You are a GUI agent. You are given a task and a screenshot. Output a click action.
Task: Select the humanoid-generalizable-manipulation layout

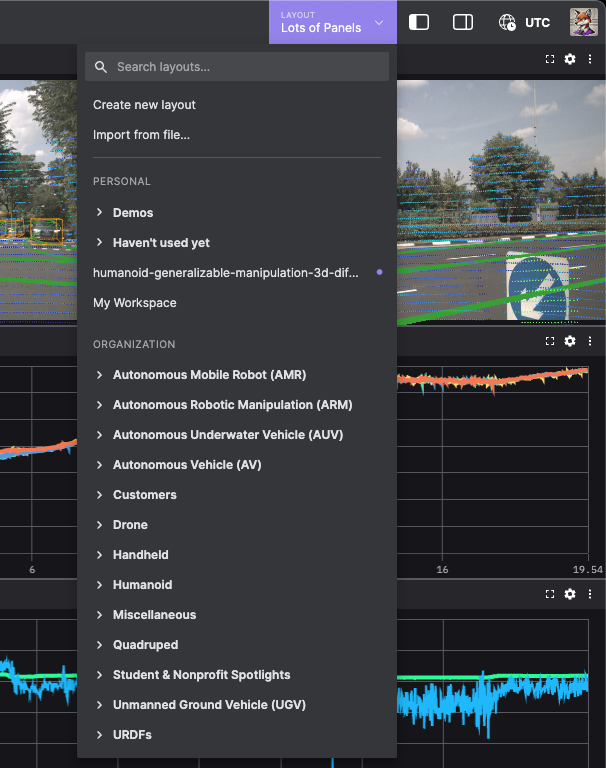226,273
